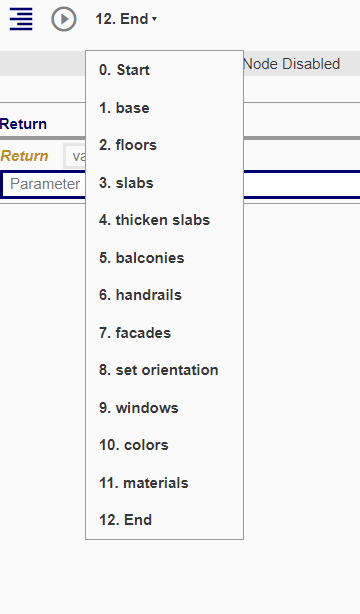Go to 7. facades node
The height and width of the screenshot is (614, 360).
tap(165, 333)
